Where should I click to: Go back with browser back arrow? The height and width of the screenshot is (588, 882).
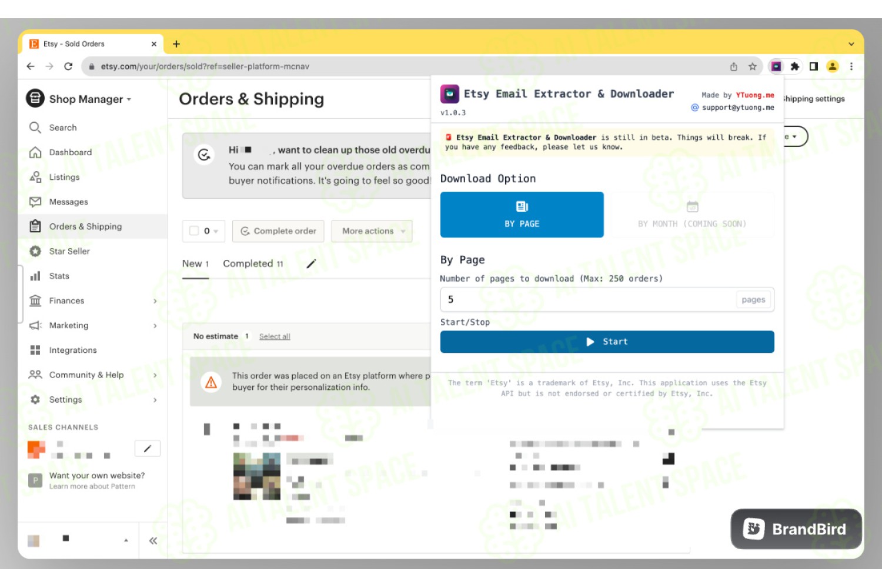point(31,66)
